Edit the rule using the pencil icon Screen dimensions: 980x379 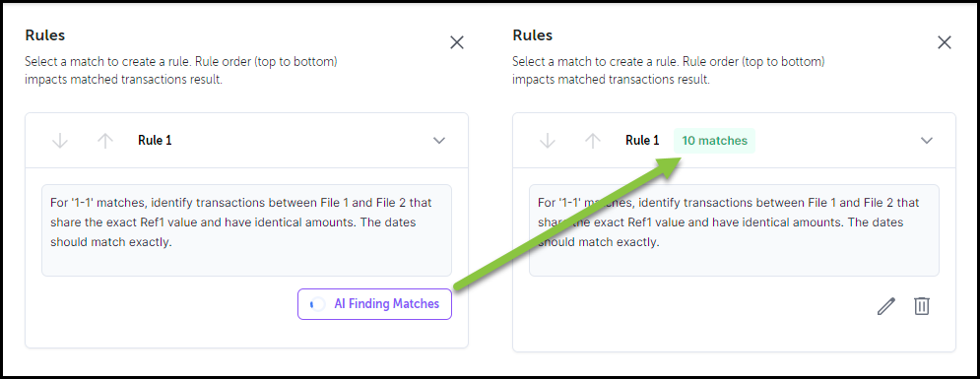pos(886,306)
